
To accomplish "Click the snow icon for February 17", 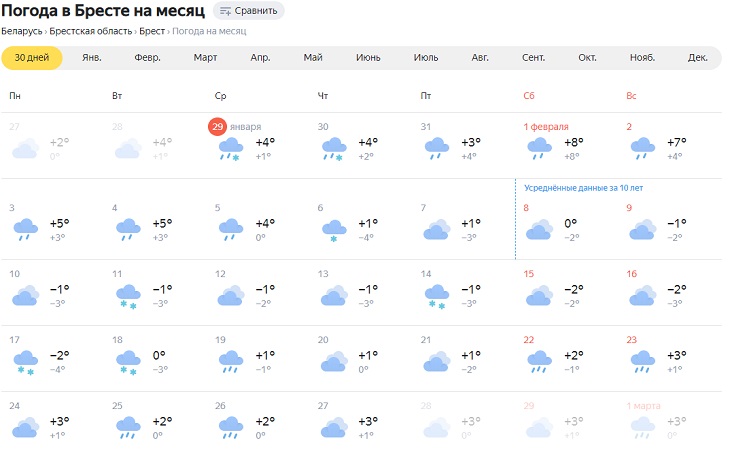I will point(25,364).
